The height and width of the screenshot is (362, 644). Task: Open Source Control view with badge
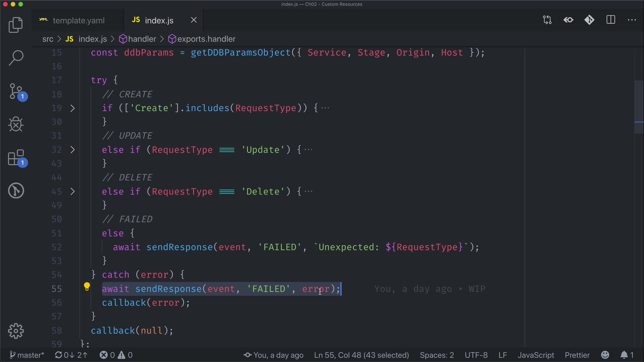point(16,92)
